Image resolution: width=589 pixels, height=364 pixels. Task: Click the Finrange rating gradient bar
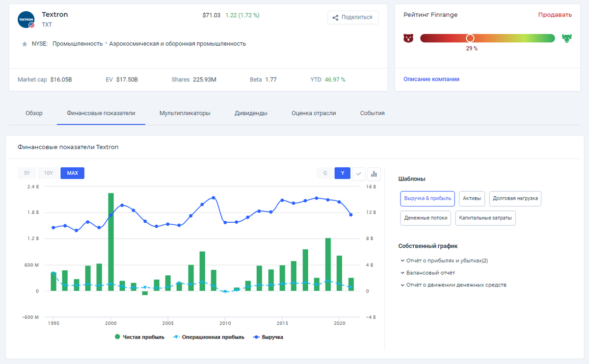click(487, 38)
